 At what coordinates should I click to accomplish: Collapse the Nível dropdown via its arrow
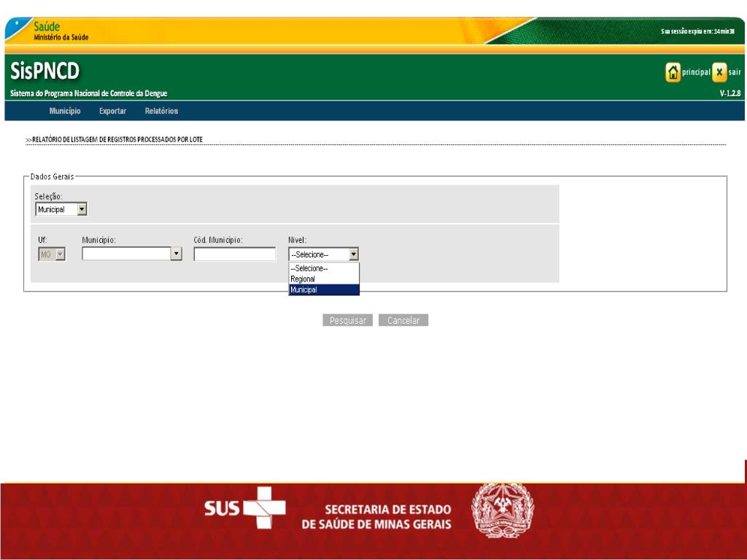click(353, 254)
